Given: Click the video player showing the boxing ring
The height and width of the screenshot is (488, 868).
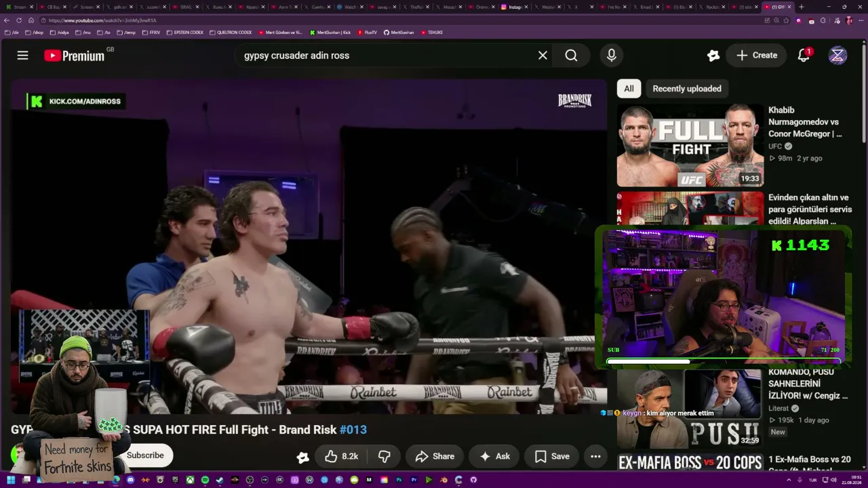Looking at the screenshot, I should (309, 247).
